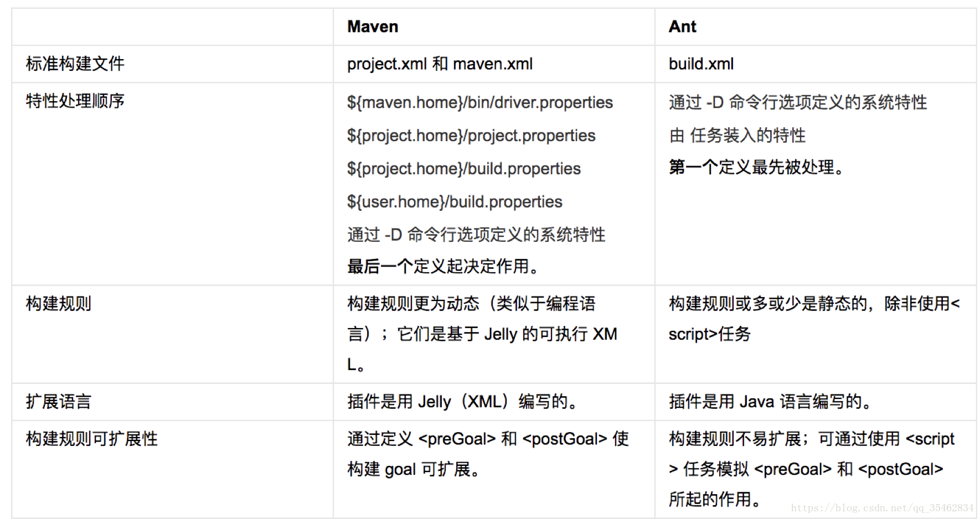Viewport: 980px width, 519px height.
Task: Click the Jelly 的可执行 XML description
Action: click(482, 334)
